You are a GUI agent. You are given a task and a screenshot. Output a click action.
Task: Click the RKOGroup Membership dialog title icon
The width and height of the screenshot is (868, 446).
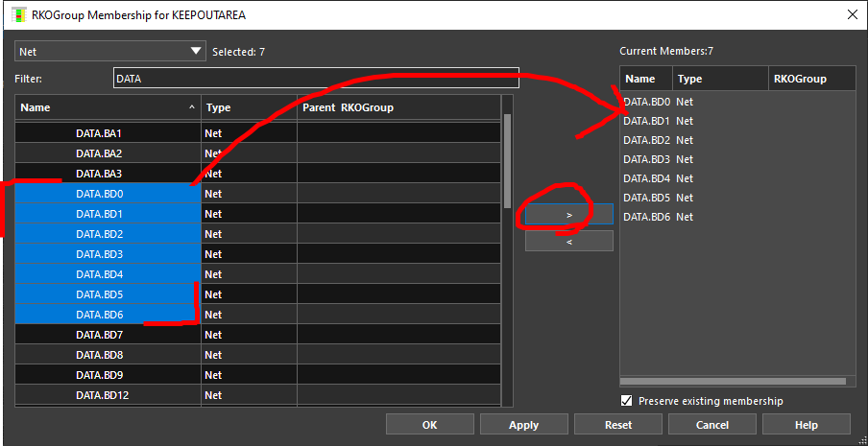coord(18,15)
